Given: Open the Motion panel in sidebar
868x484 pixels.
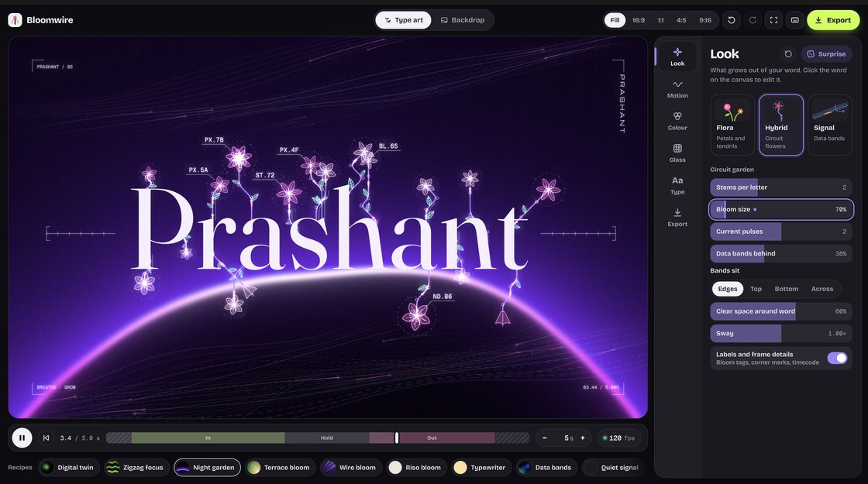Looking at the screenshot, I should click(x=677, y=89).
